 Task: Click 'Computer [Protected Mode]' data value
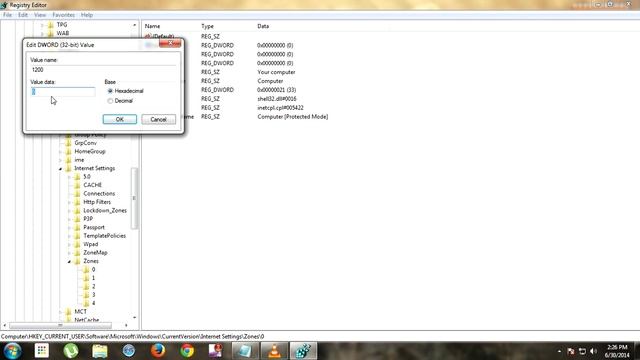pos(293,117)
